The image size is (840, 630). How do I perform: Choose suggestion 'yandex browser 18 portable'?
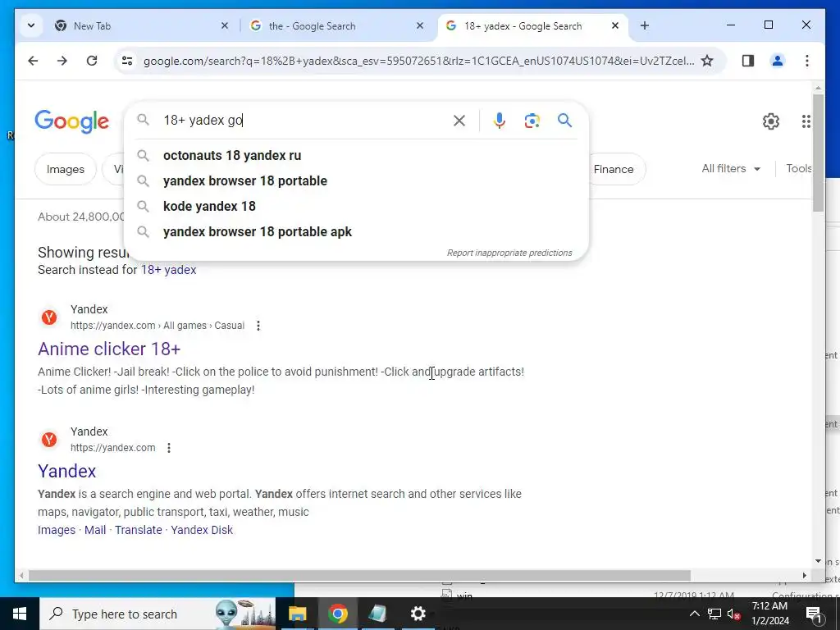point(356,181)
